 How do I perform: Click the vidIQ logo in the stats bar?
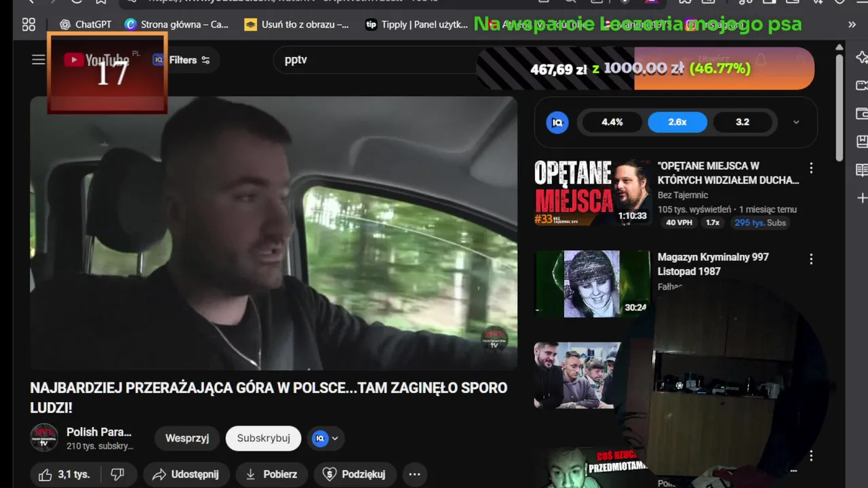point(557,122)
